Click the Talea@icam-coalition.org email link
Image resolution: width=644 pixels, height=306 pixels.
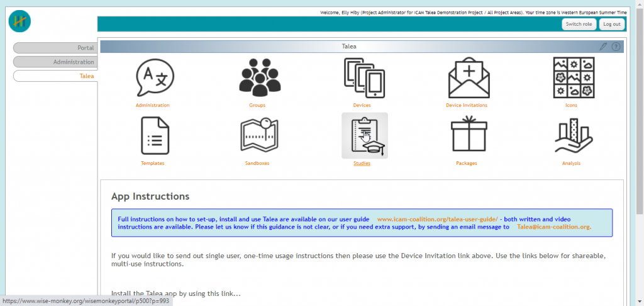click(x=554, y=227)
